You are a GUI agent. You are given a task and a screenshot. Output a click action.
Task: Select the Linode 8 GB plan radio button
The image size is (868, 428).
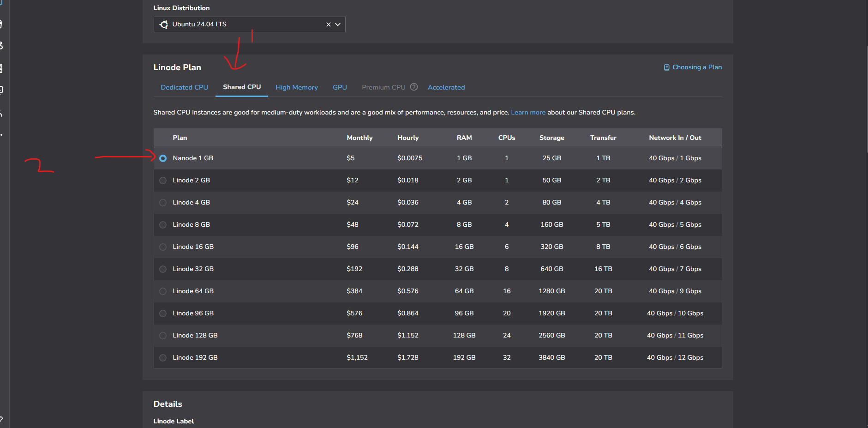163,225
